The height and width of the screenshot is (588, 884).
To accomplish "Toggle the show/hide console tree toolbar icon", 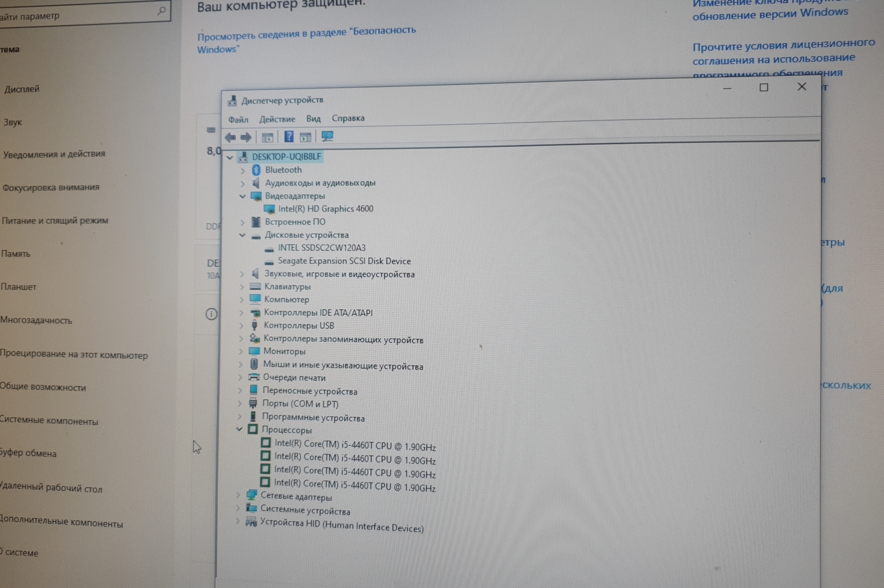I will [267, 138].
